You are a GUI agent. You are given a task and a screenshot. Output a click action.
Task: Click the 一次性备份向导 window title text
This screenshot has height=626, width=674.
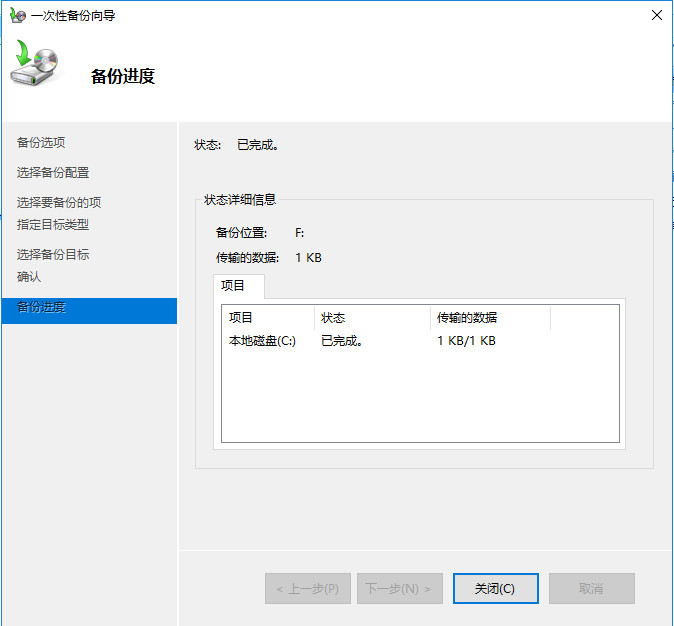pos(73,16)
